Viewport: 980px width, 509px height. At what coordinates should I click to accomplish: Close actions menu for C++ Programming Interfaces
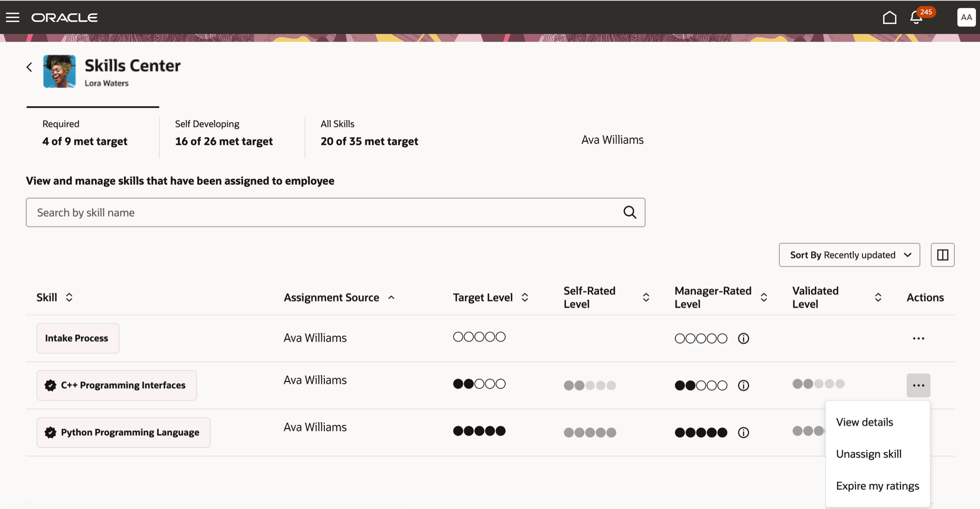[x=918, y=385]
